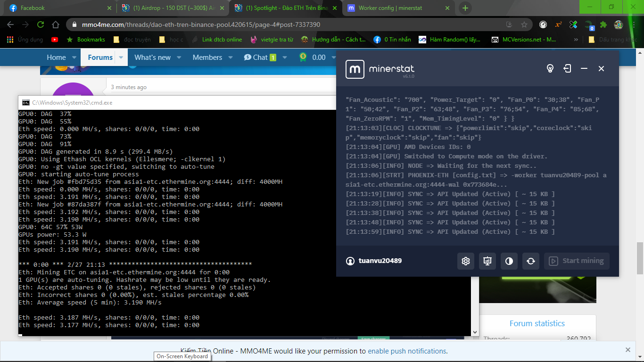Click the minerstat sync refresh icon
The image size is (644, 362).
click(x=531, y=261)
